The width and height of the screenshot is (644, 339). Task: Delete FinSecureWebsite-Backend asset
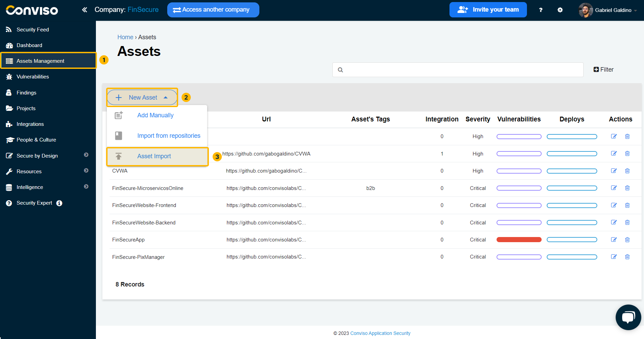[627, 222]
